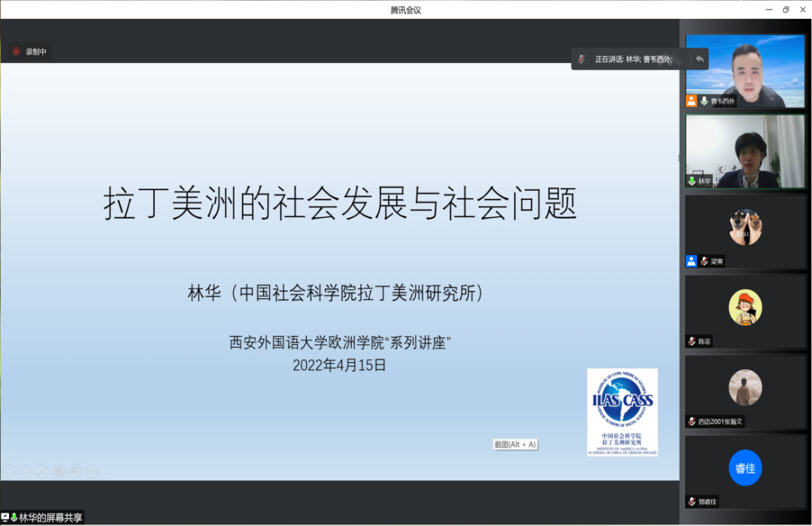
Task: Click the red recording indicator icon
Action: 16,52
